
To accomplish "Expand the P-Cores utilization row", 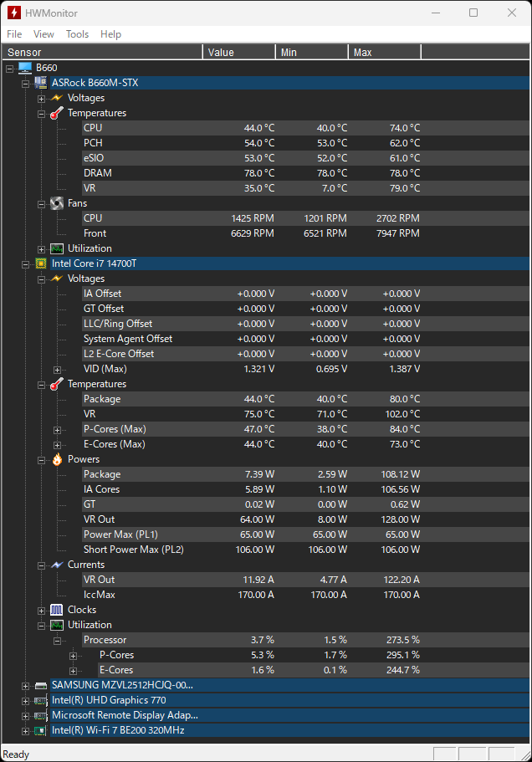I will click(73, 656).
